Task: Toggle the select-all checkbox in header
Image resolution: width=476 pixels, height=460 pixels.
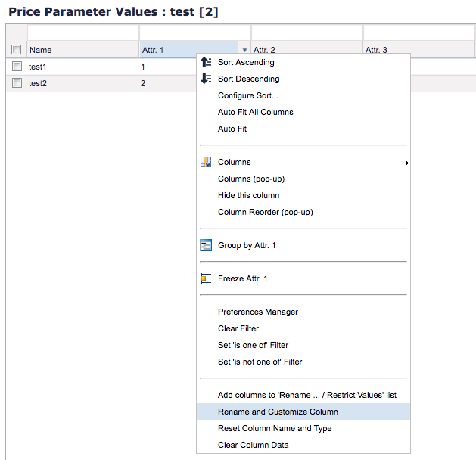Action: click(x=16, y=49)
